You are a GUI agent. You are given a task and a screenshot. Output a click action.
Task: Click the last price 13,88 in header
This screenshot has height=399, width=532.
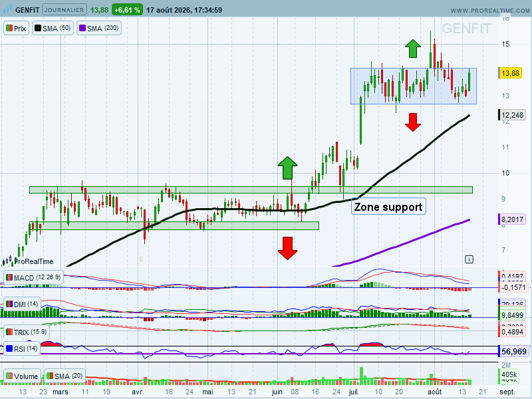click(x=99, y=10)
